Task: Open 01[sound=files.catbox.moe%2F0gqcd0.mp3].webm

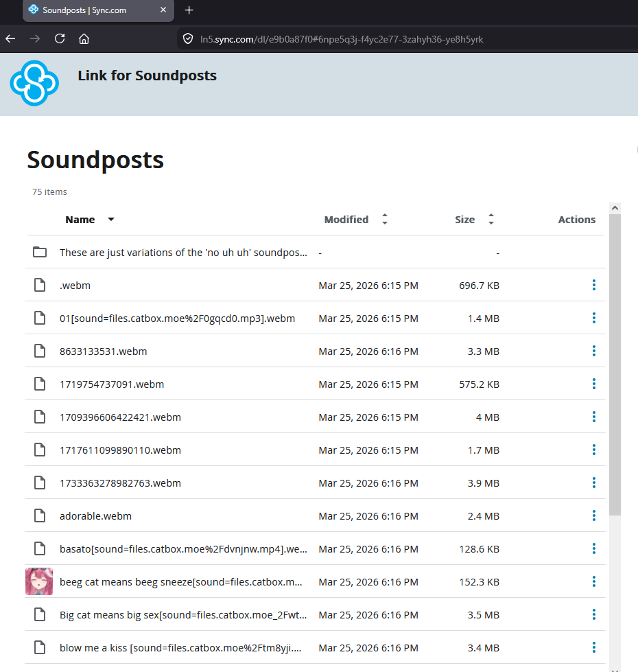Action: coord(177,318)
